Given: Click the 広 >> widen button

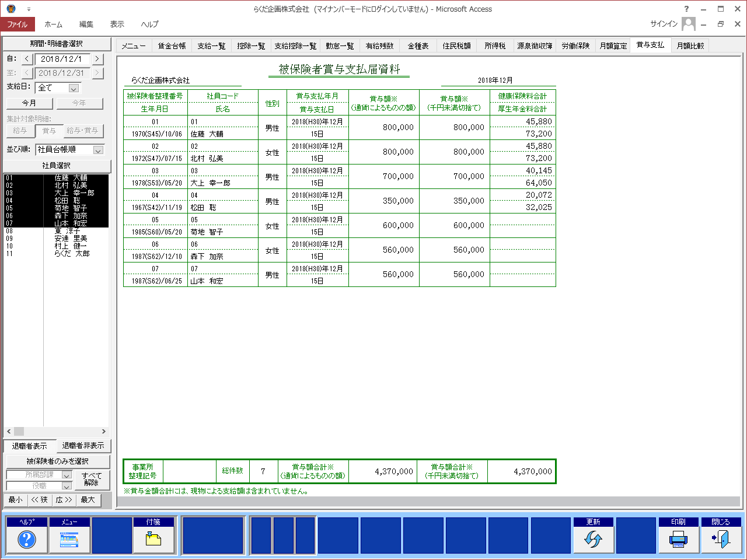Looking at the screenshot, I should tap(64, 500).
